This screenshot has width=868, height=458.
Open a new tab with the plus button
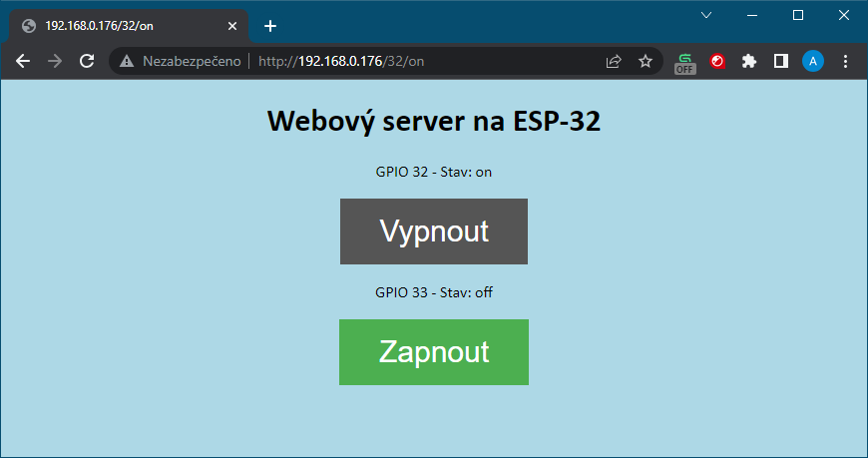(x=270, y=26)
